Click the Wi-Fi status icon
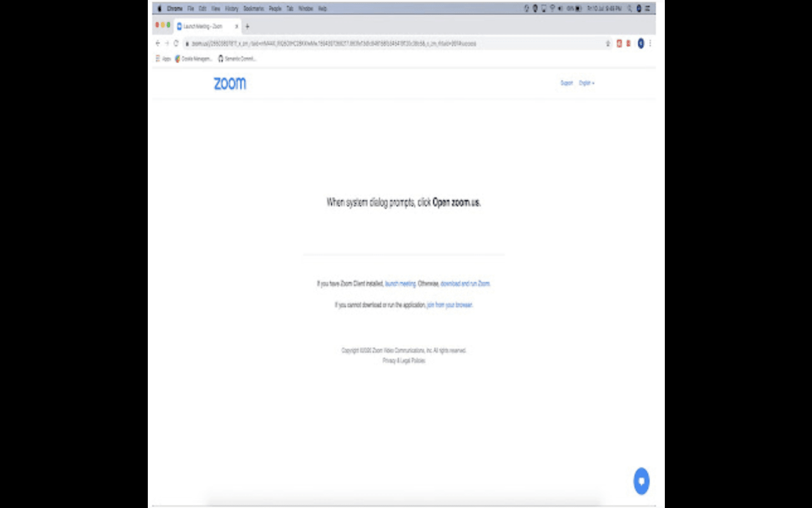The image size is (812, 508). [552, 9]
